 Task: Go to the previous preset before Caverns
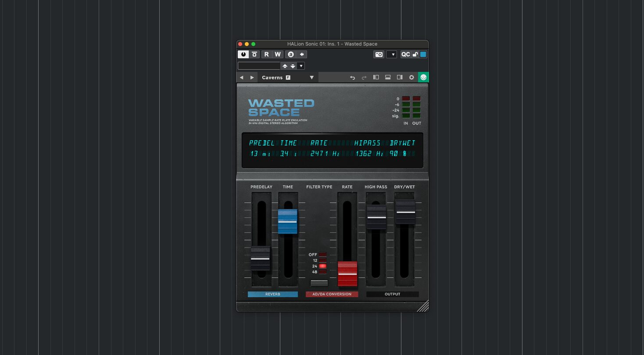tap(241, 78)
